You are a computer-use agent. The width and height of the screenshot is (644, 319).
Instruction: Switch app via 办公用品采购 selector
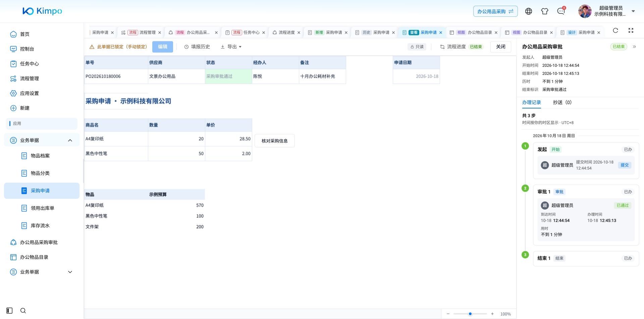click(x=495, y=11)
